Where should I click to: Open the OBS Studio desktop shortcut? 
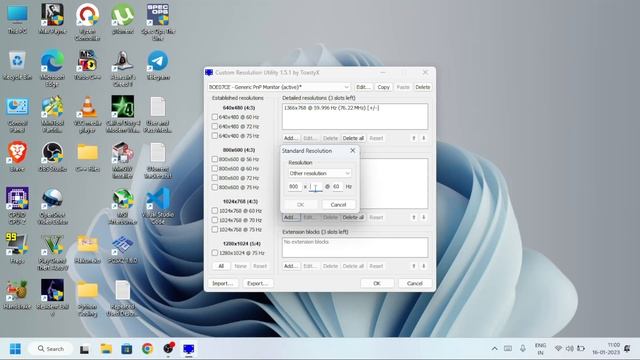[x=52, y=157]
